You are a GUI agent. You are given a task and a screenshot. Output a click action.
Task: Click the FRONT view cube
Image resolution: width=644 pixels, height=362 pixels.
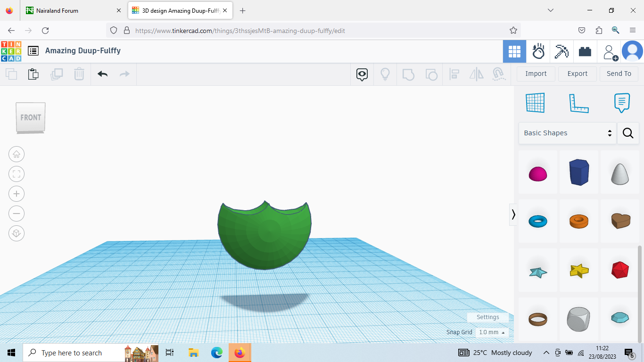tap(31, 117)
